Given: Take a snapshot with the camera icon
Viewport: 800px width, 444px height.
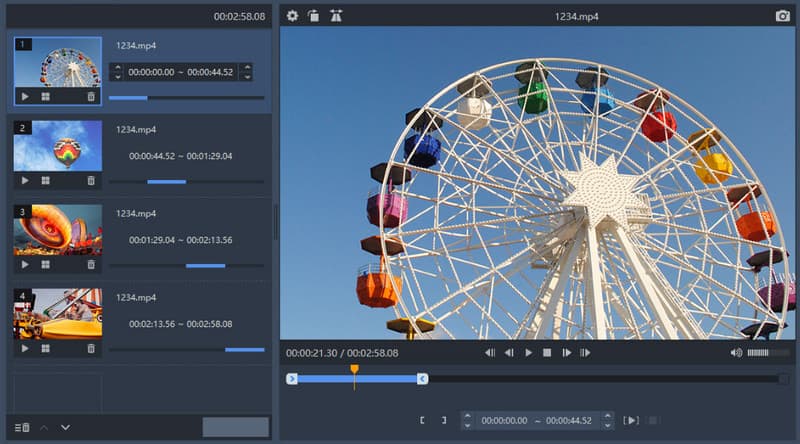Looking at the screenshot, I should point(782,16).
